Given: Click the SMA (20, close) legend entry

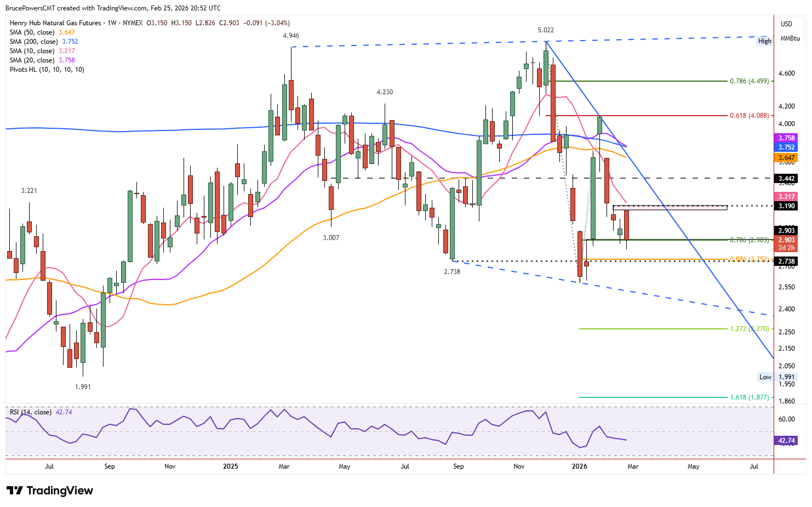Looking at the screenshot, I should click(x=42, y=60).
